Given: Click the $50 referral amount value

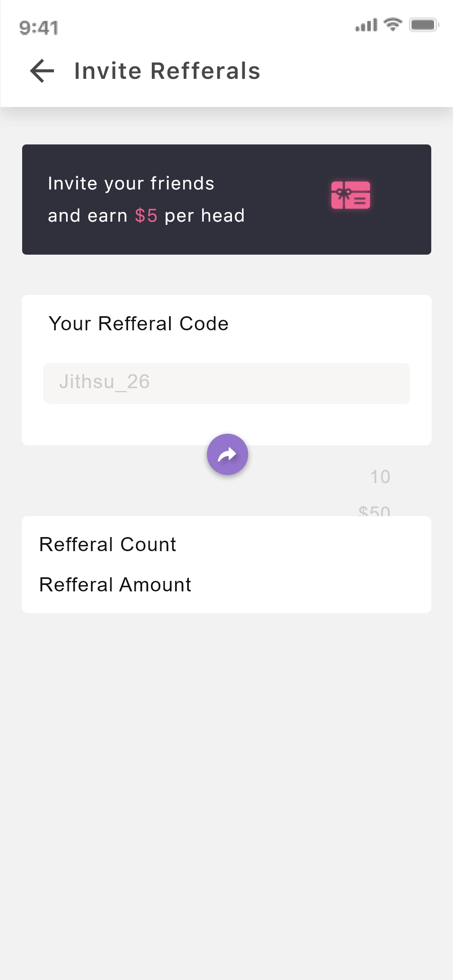Looking at the screenshot, I should (x=374, y=510).
